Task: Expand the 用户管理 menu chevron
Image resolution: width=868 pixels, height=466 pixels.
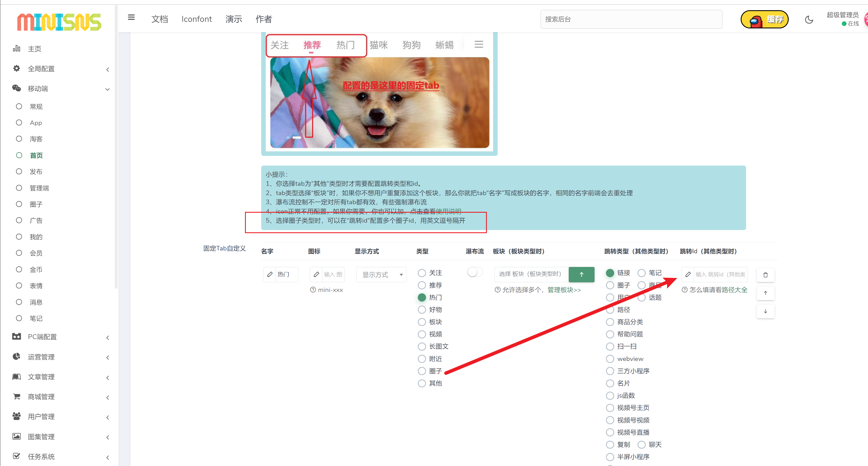Action: (x=107, y=417)
